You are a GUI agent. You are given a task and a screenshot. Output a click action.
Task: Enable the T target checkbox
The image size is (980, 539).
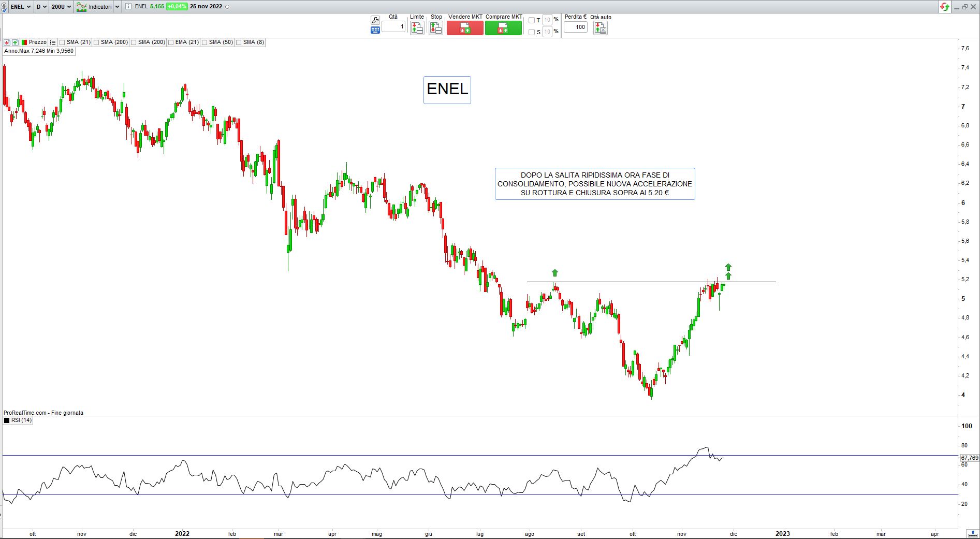[532, 20]
